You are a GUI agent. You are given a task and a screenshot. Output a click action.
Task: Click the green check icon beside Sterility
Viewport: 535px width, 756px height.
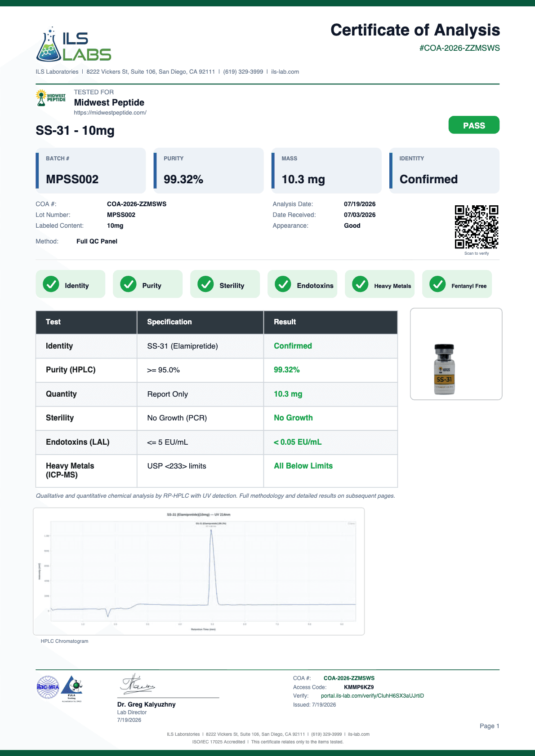tap(205, 284)
